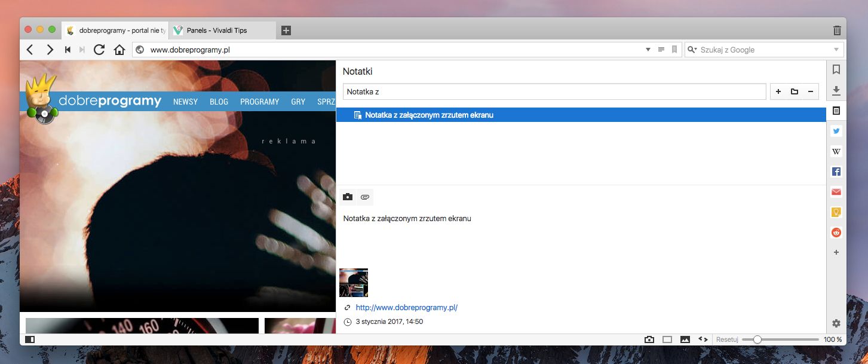The width and height of the screenshot is (868, 364).
Task: Bookmark this page in address bar
Action: click(674, 50)
